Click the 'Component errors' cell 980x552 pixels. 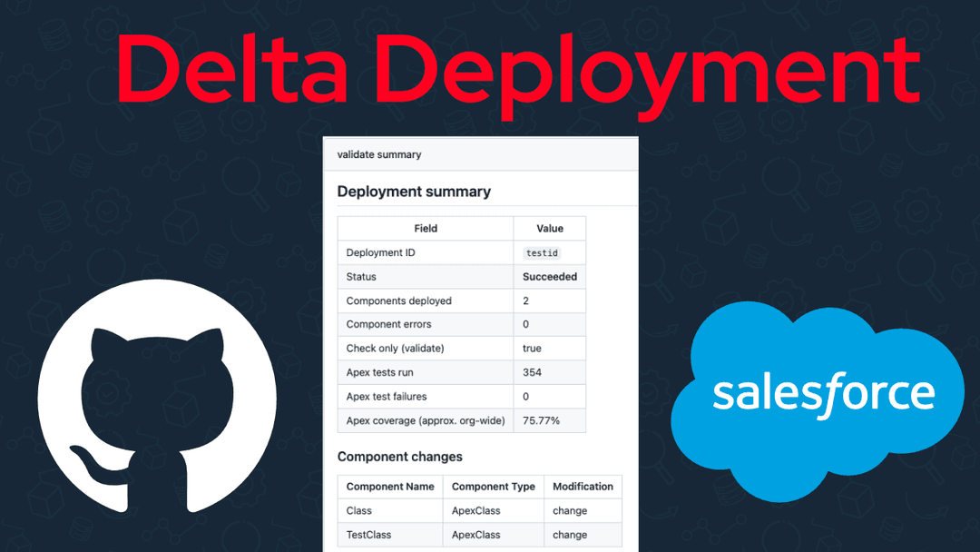pos(426,324)
